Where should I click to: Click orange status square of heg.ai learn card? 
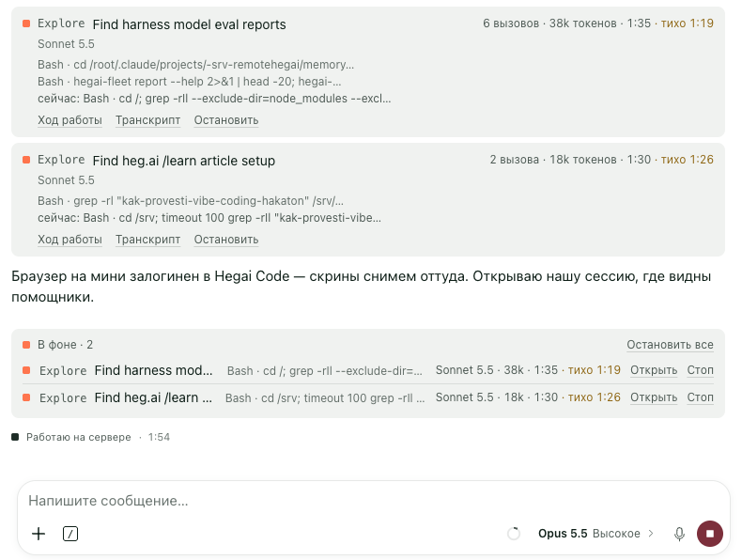pos(26,160)
